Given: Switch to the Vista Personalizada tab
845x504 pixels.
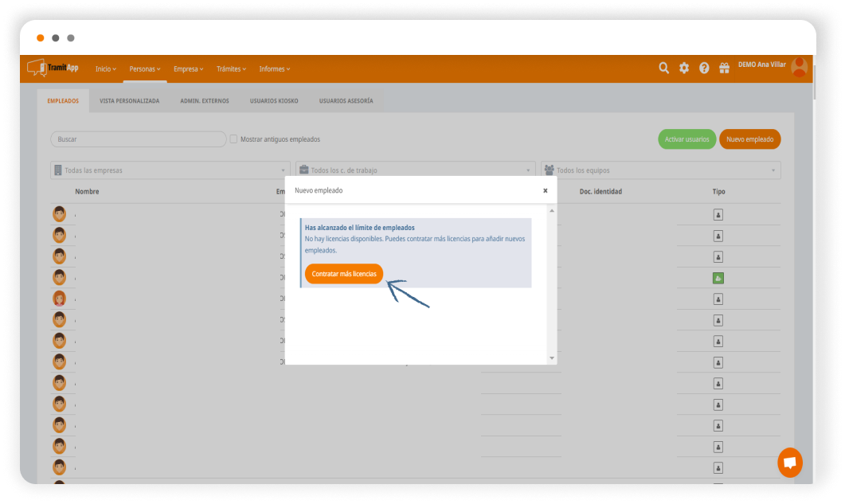Looking at the screenshot, I should (x=129, y=101).
